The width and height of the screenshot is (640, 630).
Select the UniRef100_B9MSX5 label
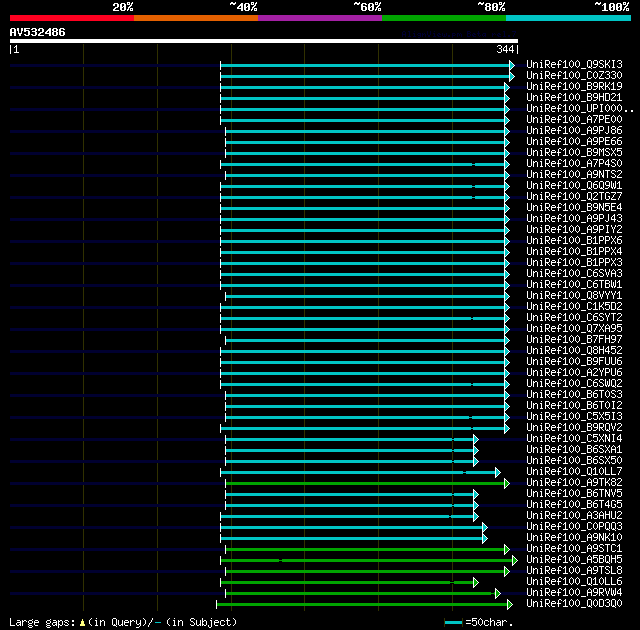574,153
